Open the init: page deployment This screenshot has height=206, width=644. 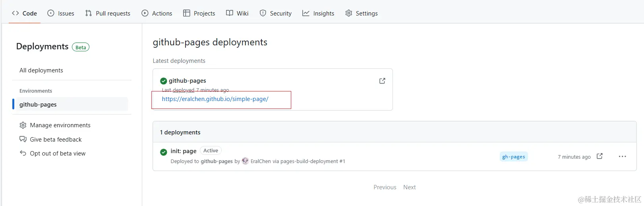tap(184, 151)
